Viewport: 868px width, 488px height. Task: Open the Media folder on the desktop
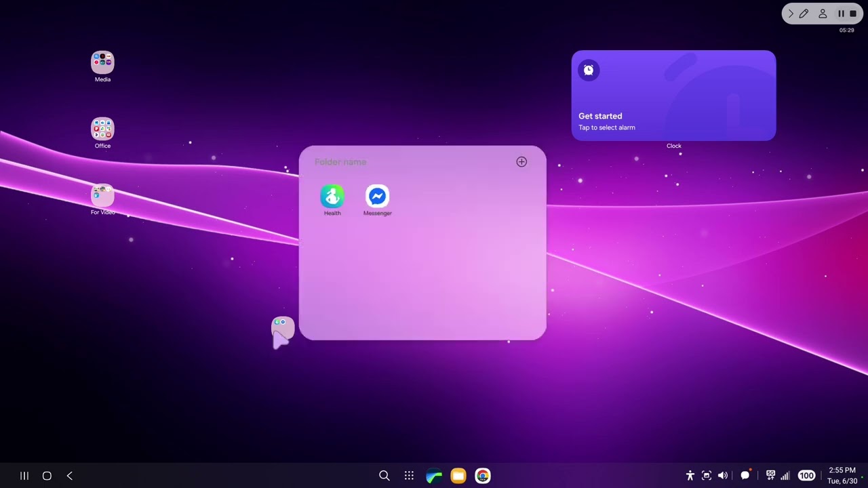tap(102, 63)
